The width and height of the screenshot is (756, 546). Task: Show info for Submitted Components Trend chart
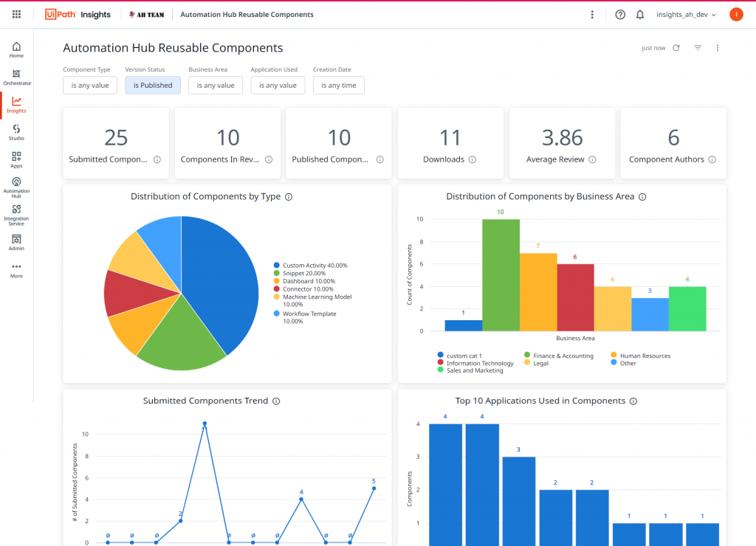coord(276,401)
